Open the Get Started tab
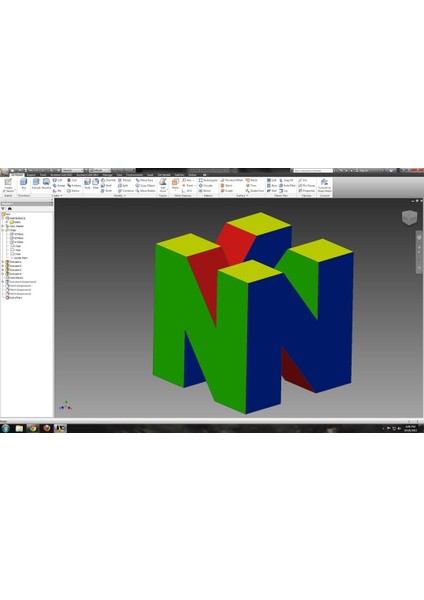The image size is (424, 600). (164, 175)
